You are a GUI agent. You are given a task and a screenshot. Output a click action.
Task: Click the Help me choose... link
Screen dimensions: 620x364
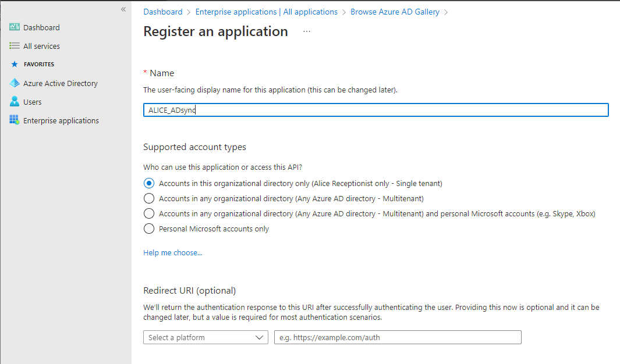click(x=173, y=253)
